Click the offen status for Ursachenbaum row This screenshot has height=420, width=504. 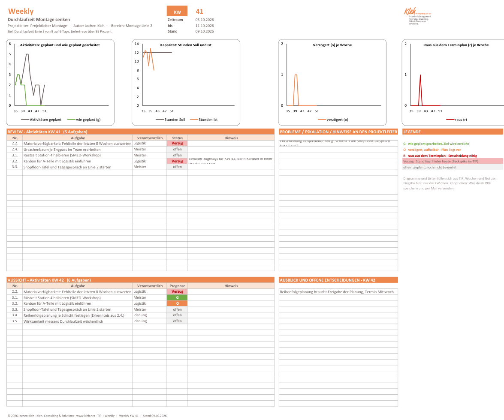(x=177, y=149)
